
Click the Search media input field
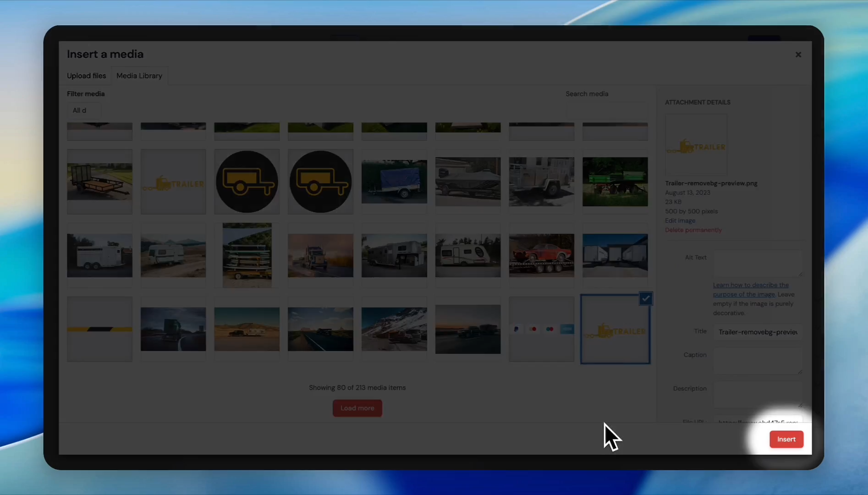point(607,110)
